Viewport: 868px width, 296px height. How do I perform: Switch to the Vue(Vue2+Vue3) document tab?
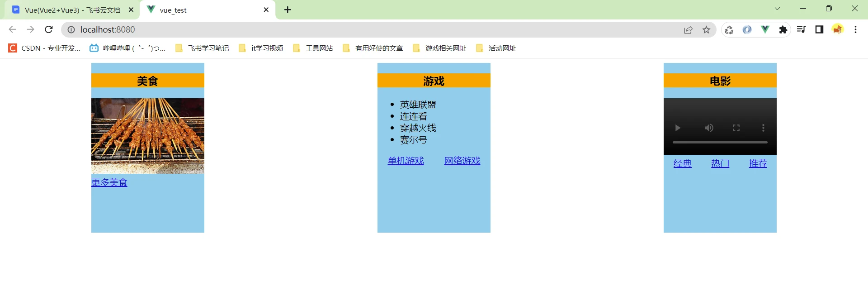click(72, 10)
